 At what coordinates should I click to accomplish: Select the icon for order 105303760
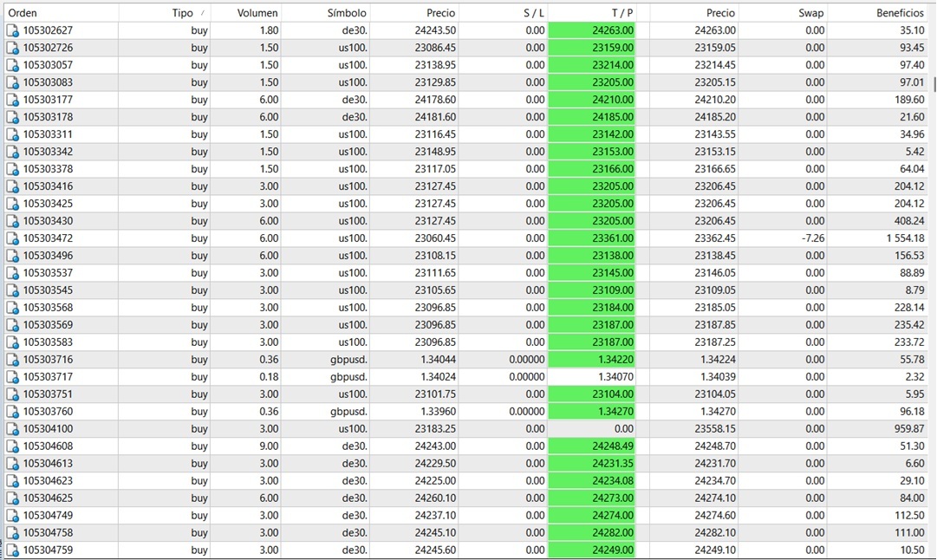pos(12,412)
